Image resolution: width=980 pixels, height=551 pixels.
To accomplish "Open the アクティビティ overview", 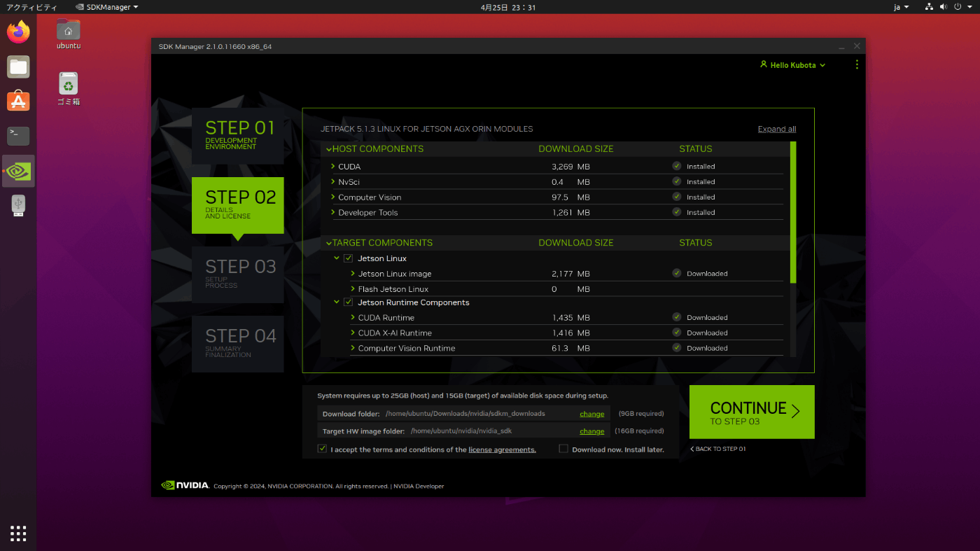I will pyautogui.click(x=31, y=7).
